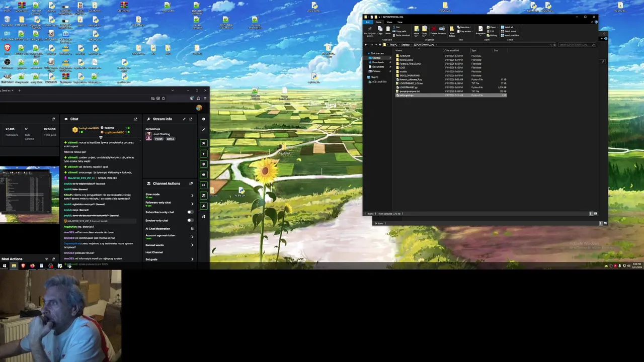The height and width of the screenshot is (362, 644).
Task: Click the lightning bolt icon in the dashboard sidebar
Action: coord(203,153)
